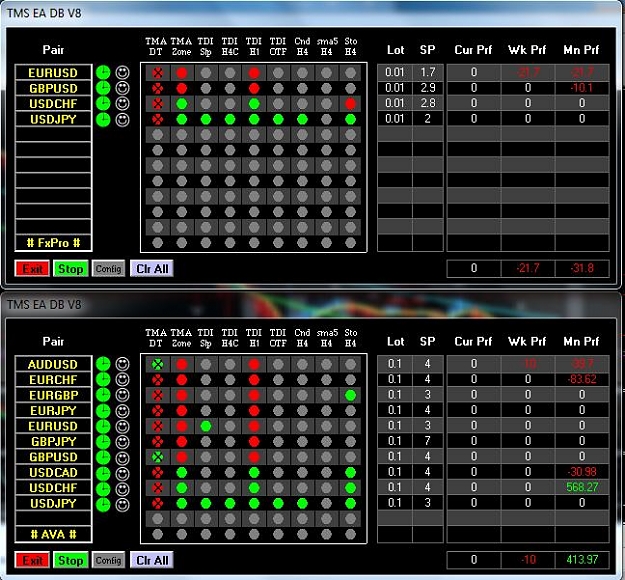Click the red Exit button in AVA panel

[32, 560]
